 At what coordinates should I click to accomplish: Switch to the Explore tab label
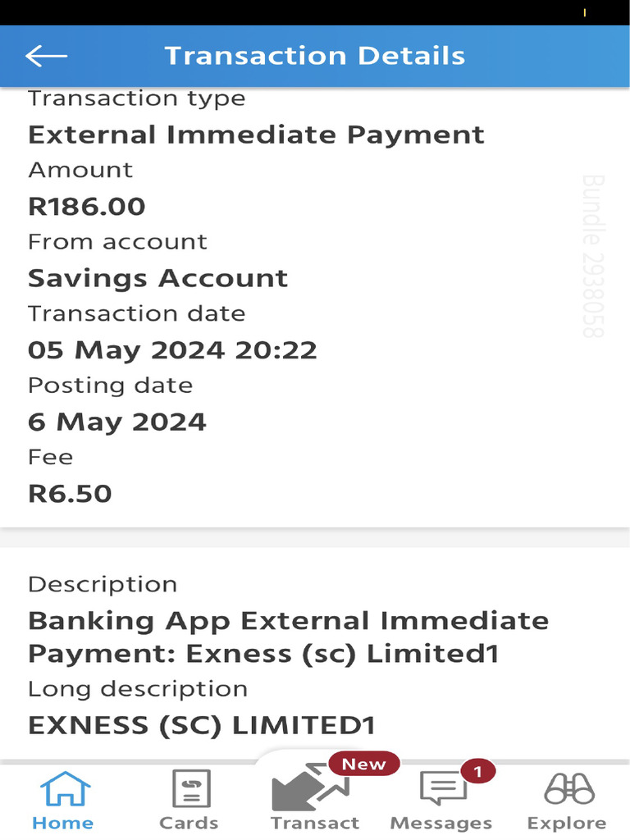[567, 823]
